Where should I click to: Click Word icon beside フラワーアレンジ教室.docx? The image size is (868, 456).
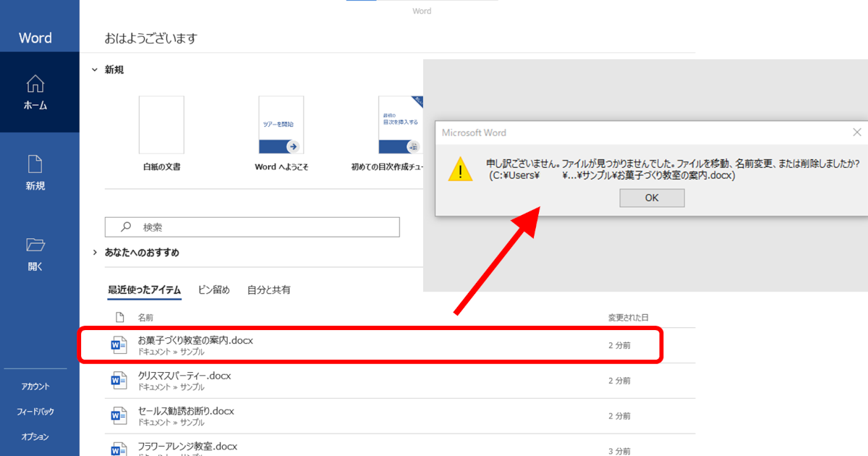point(118,449)
